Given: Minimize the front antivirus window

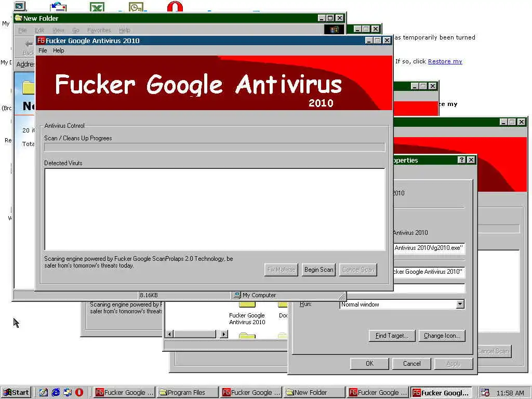Looking at the screenshot, I should pos(369,41).
